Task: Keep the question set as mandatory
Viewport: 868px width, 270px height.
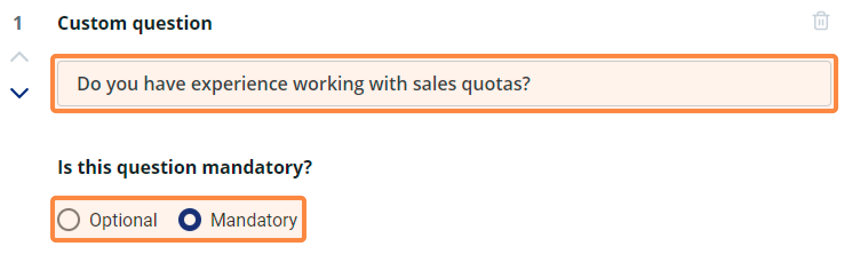Action: pos(190,220)
